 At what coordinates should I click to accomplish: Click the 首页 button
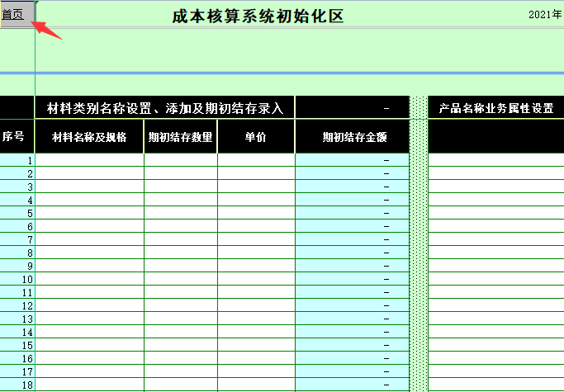coord(17,14)
